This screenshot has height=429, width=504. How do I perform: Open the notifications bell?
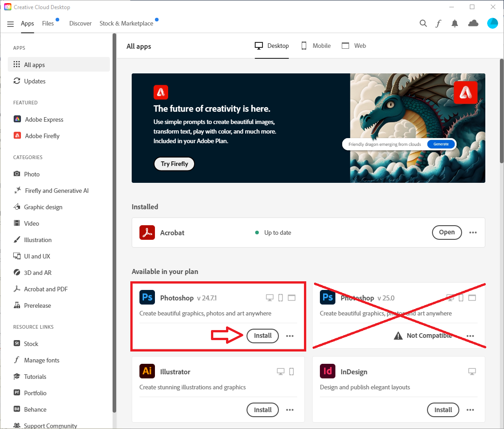tap(454, 23)
